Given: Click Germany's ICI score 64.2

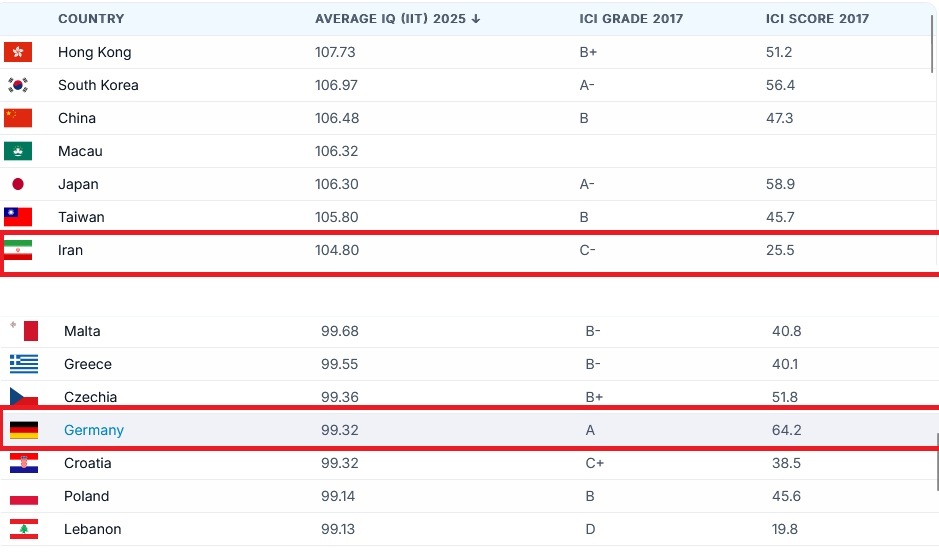Looking at the screenshot, I should (786, 430).
